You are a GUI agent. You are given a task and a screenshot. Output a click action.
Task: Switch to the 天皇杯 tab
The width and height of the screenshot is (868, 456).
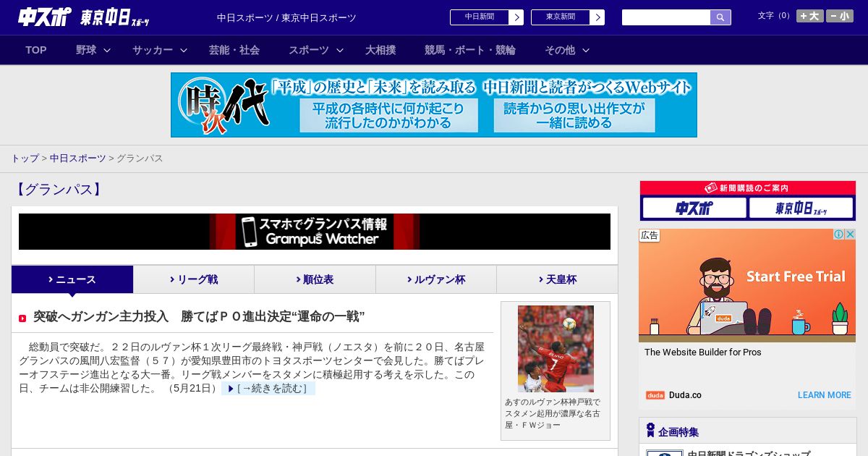(557, 279)
